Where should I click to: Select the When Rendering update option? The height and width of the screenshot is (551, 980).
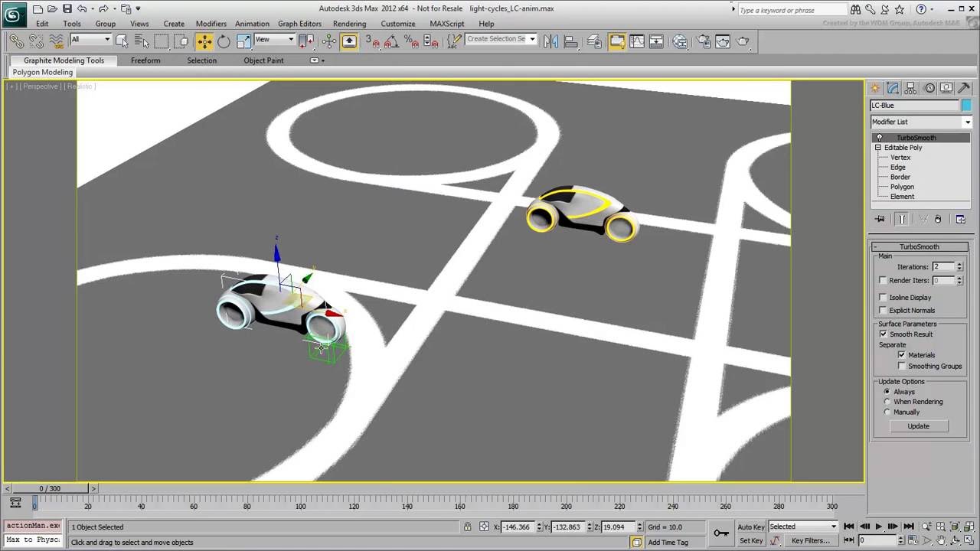pos(887,402)
